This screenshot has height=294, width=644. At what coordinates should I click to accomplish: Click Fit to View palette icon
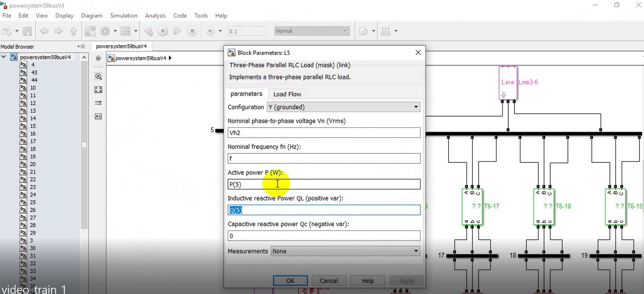[x=98, y=90]
